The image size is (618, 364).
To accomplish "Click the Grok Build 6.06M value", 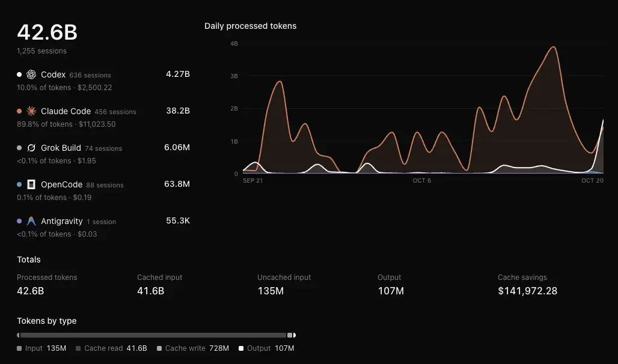I will [x=177, y=147].
